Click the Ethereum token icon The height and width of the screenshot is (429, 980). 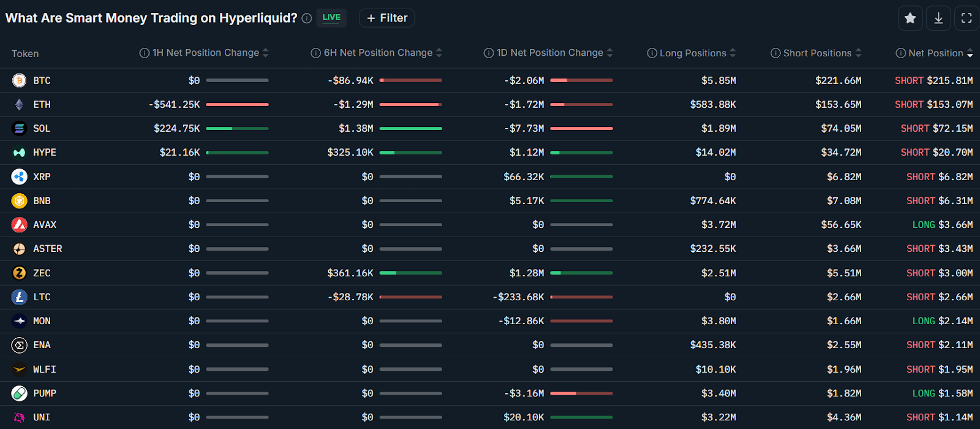pyautogui.click(x=19, y=105)
